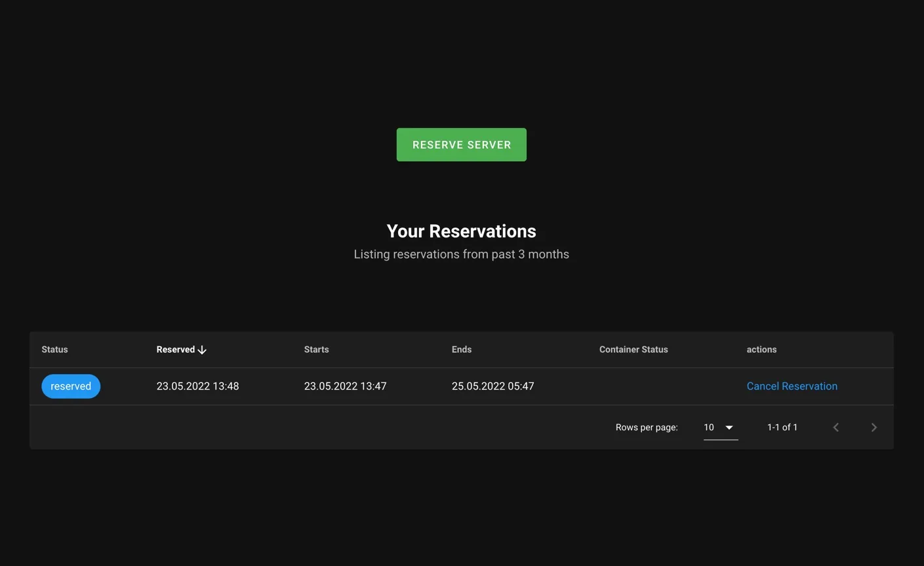Click the Reserve Server button
Viewport: 924px width, 566px height.
(461, 144)
